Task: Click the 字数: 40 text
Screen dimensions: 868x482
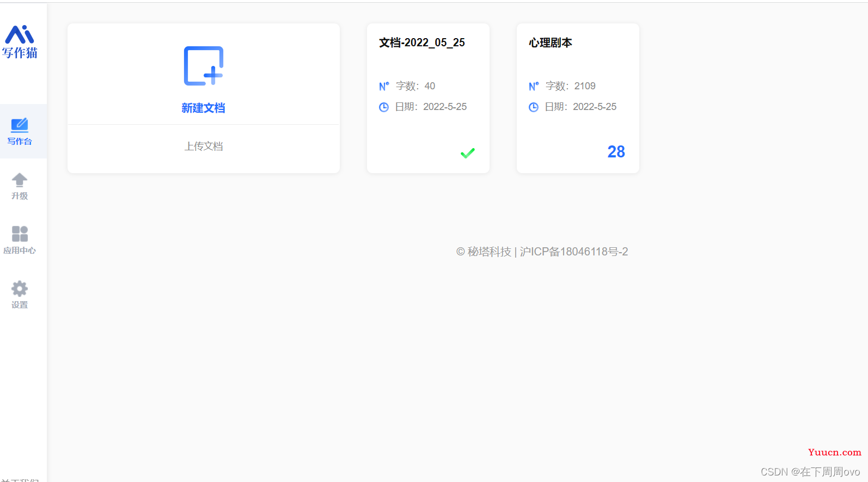Action: click(415, 86)
